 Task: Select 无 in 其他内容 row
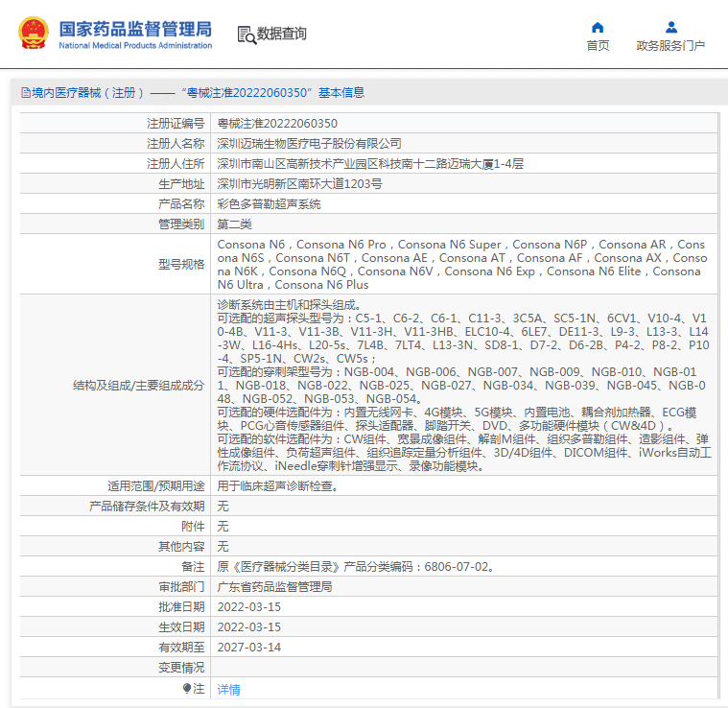pyautogui.click(x=223, y=547)
